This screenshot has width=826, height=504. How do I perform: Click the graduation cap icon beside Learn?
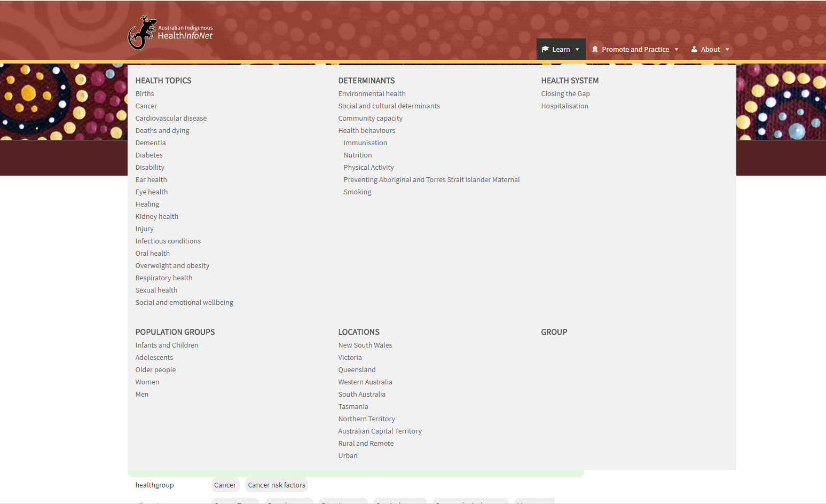[545, 49]
